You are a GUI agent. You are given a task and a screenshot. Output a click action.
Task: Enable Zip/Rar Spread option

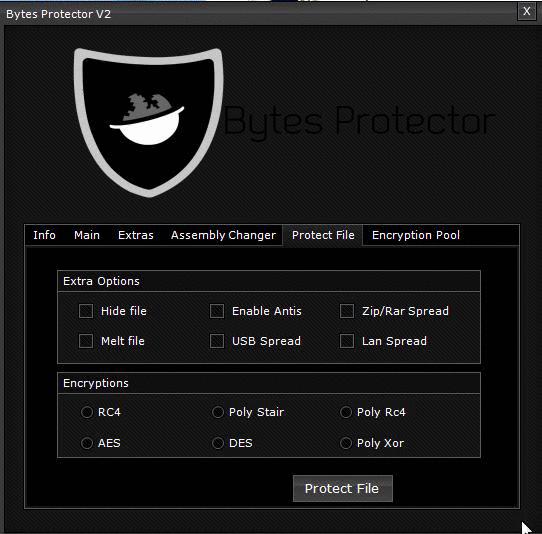347,311
